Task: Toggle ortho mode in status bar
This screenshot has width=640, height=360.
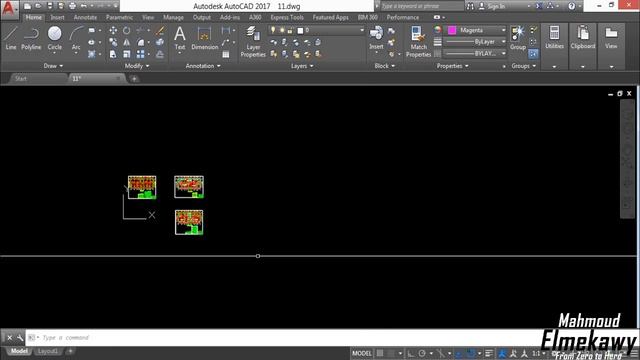Action: point(411,353)
